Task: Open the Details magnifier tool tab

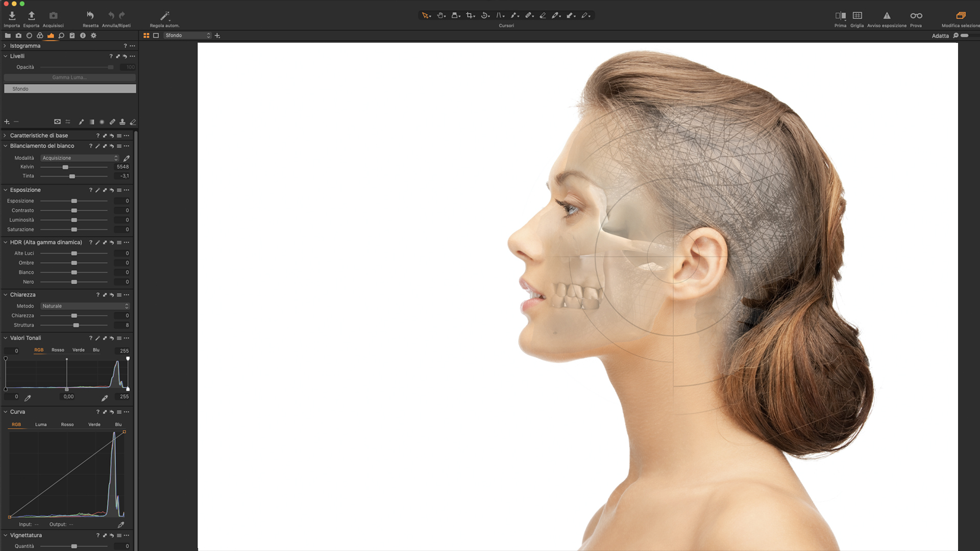Action: tap(61, 36)
